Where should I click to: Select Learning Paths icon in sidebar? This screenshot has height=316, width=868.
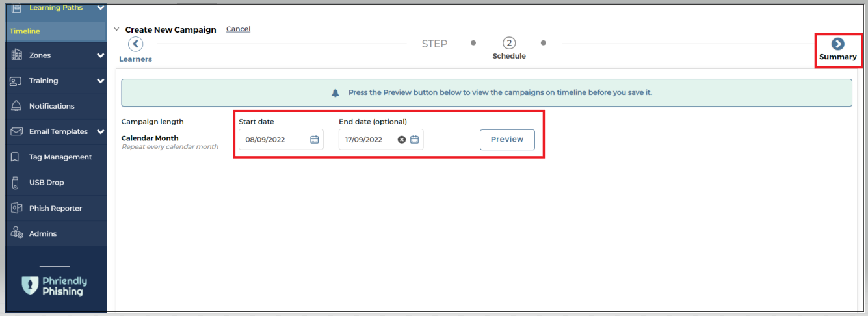17,8
